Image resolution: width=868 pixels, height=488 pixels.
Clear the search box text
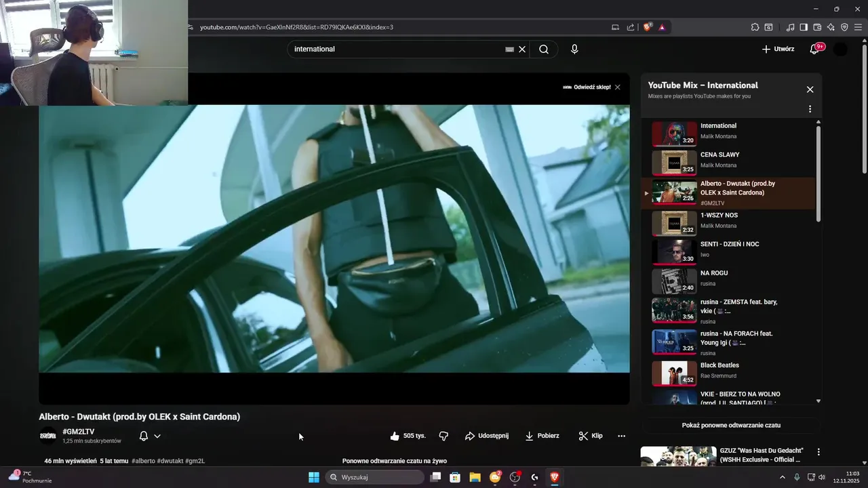click(522, 49)
